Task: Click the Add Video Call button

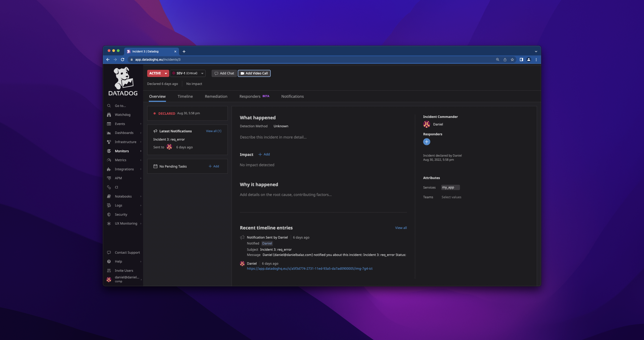Action: click(x=254, y=73)
